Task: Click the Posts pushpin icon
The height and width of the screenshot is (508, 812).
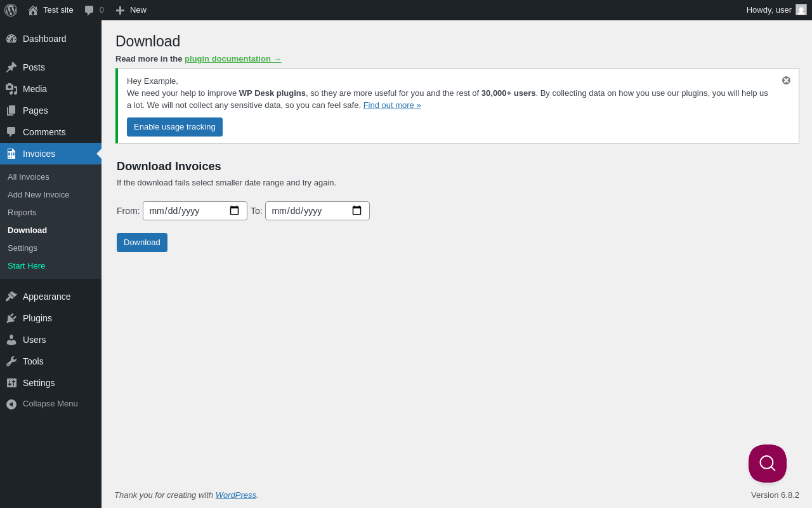Action: click(x=11, y=67)
